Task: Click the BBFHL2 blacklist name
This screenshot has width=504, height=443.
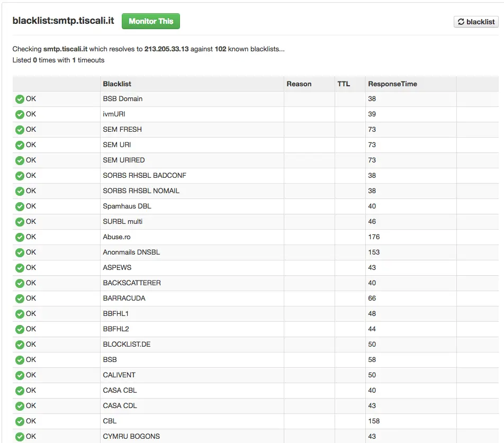Action: click(x=116, y=329)
